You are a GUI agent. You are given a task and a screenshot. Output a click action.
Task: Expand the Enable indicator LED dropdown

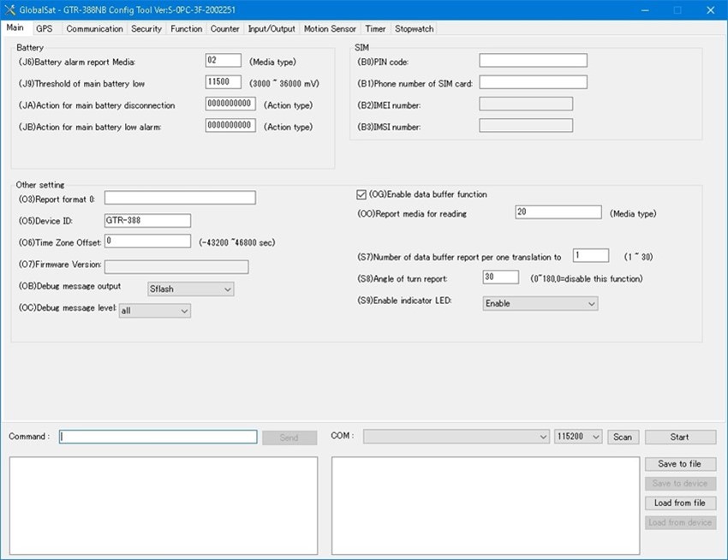click(540, 304)
